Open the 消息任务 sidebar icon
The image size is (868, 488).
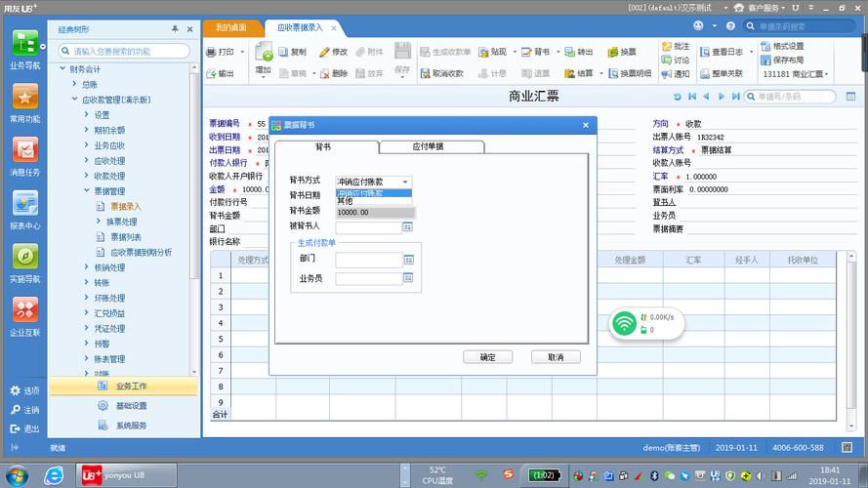25,150
